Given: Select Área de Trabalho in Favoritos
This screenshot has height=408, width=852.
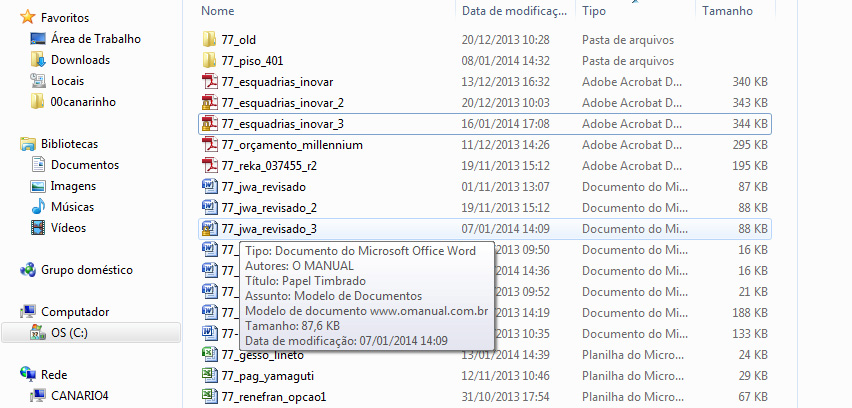Looking at the screenshot, I should 95,39.
